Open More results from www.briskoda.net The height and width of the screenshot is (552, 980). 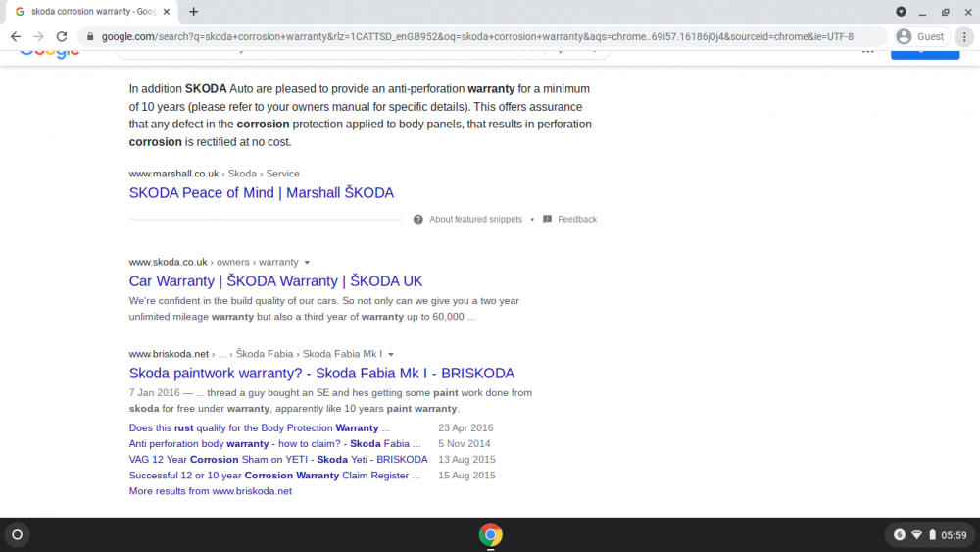(210, 491)
